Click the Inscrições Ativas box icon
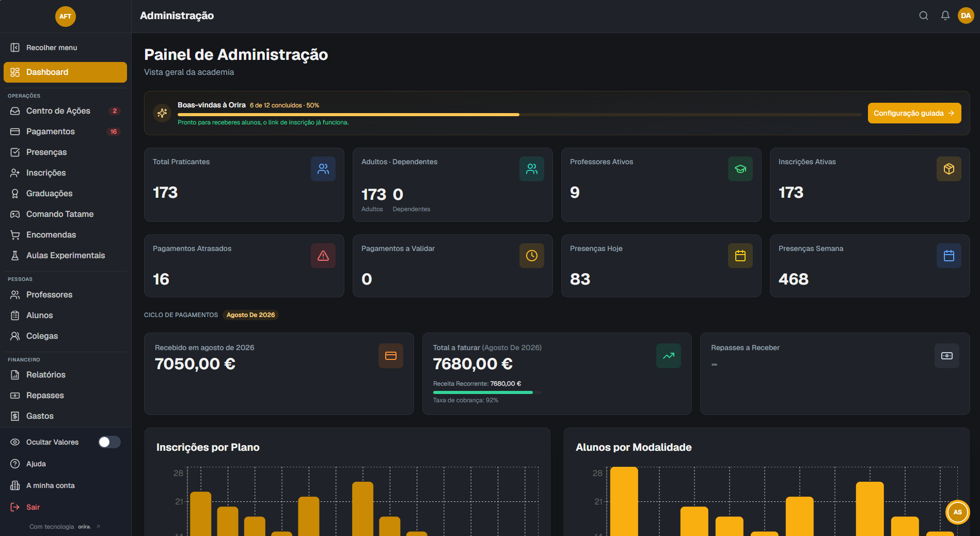Image resolution: width=980 pixels, height=536 pixels. [949, 169]
